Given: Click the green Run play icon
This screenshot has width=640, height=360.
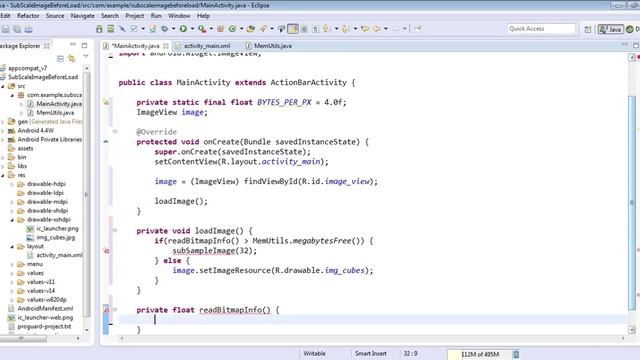Looking at the screenshot, I should coord(183,29).
